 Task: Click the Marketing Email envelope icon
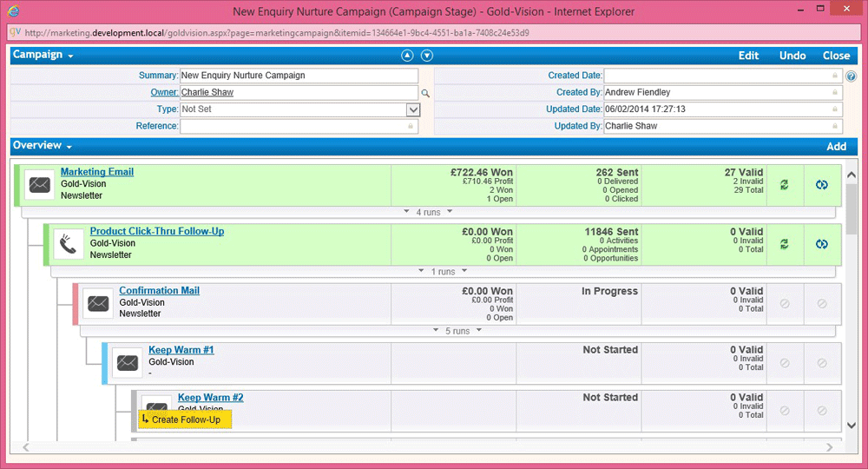[x=39, y=185]
